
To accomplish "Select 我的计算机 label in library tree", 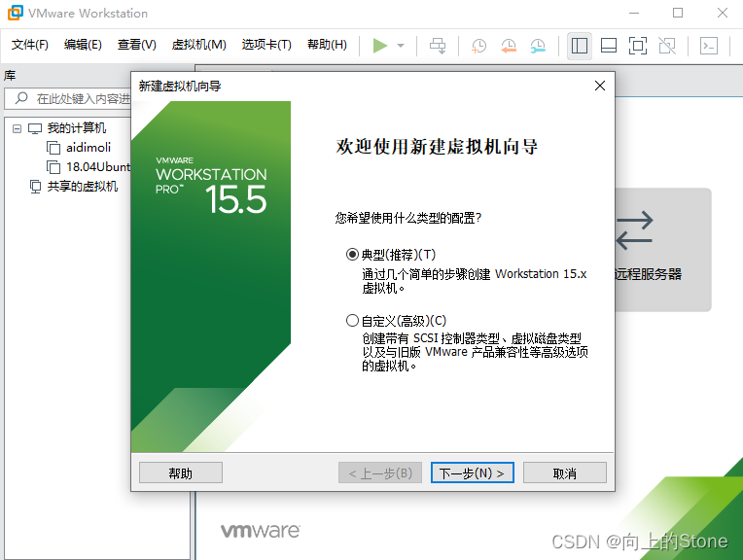I will (76, 128).
